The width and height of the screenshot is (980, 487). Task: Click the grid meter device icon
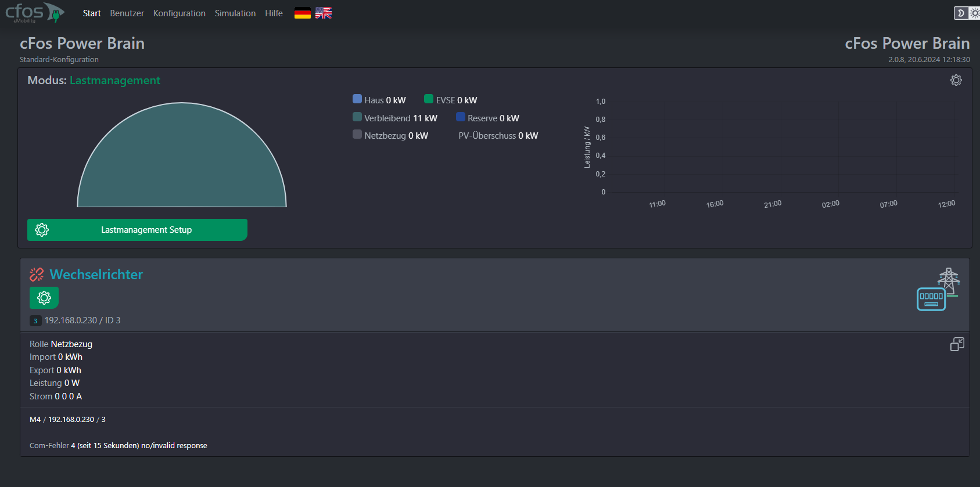coord(937,290)
